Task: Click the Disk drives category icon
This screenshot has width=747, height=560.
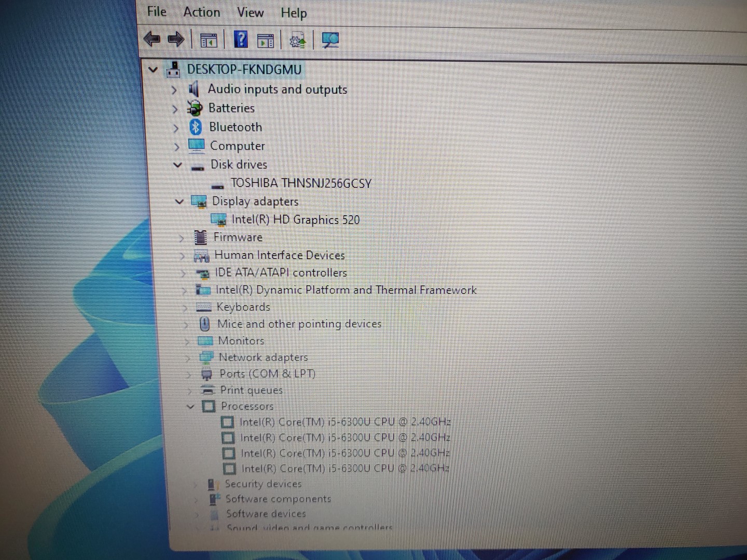Action: (197, 167)
